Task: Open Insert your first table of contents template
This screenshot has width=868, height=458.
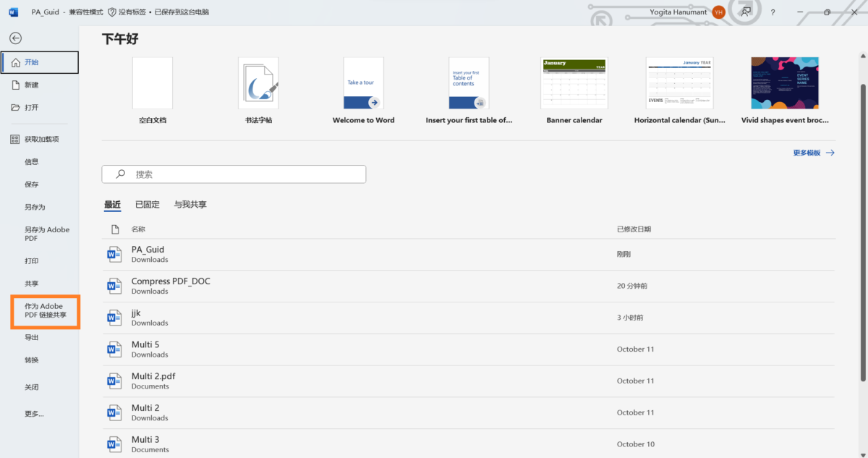Action: click(x=469, y=91)
